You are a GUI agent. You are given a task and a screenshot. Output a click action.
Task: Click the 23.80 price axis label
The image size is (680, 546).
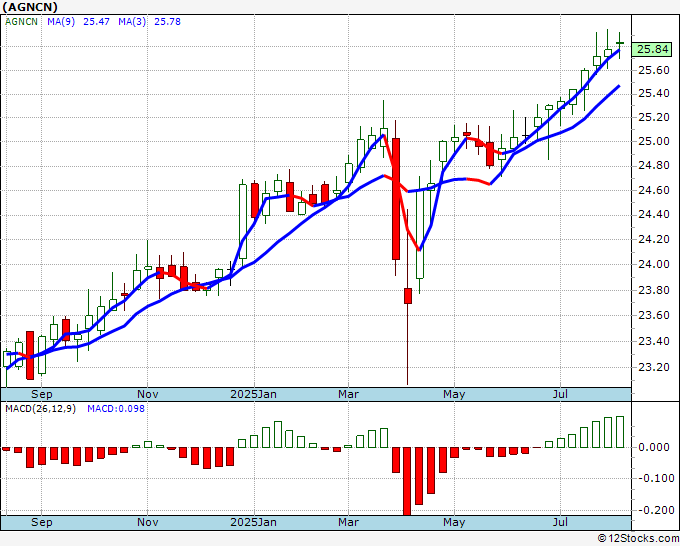coord(654,290)
